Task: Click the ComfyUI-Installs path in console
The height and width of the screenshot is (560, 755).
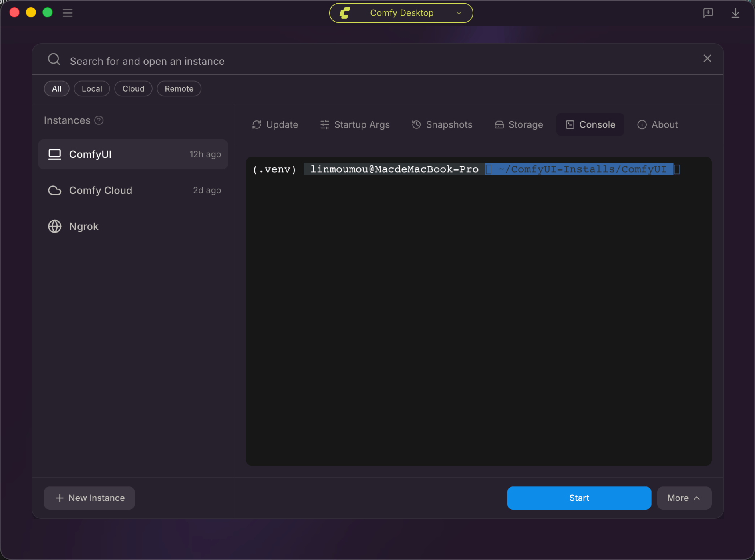Action: [x=582, y=169]
